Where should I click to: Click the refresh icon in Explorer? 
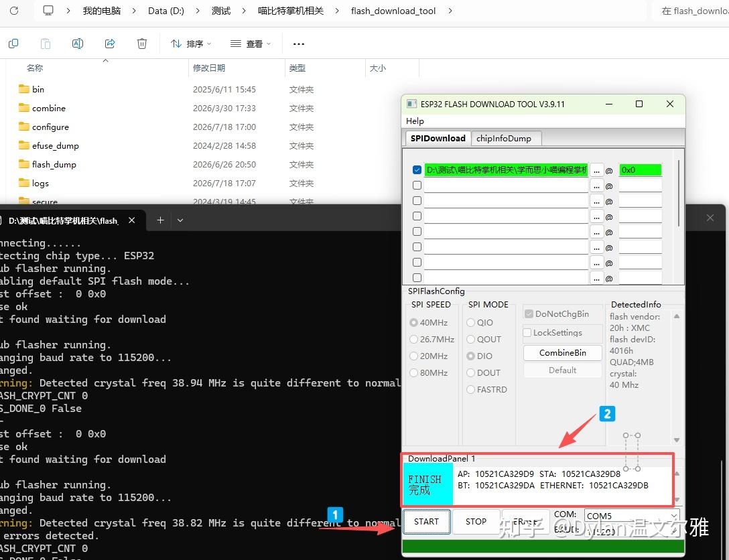tap(14, 10)
